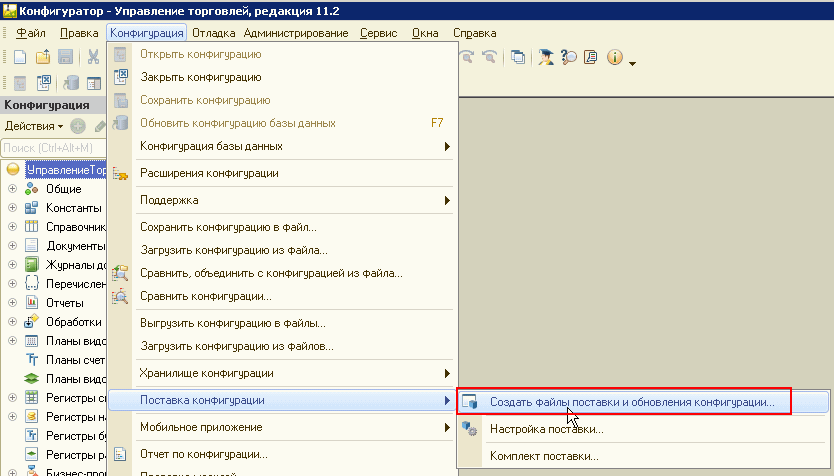Screen dimensions: 834x476
Task: Click the windows list toolbar icon
Action: (x=518, y=57)
